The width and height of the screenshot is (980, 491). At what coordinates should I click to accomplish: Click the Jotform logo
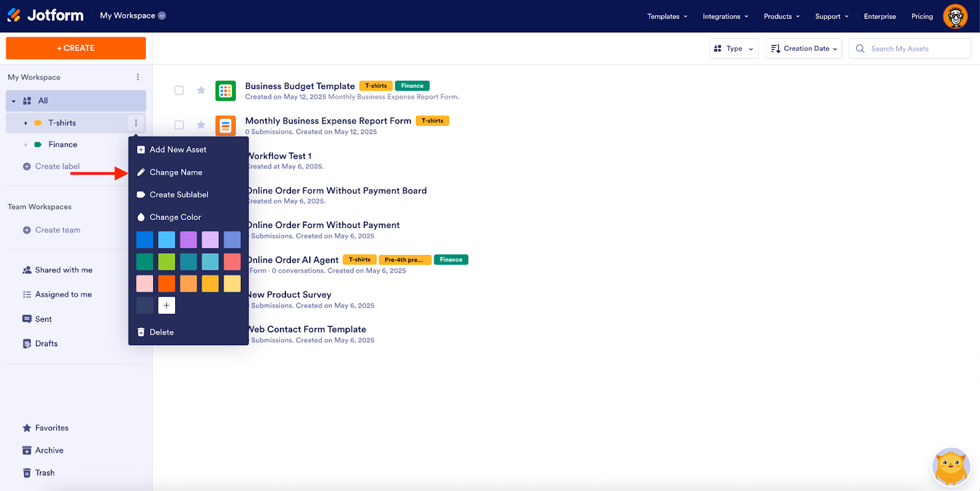pyautogui.click(x=45, y=15)
